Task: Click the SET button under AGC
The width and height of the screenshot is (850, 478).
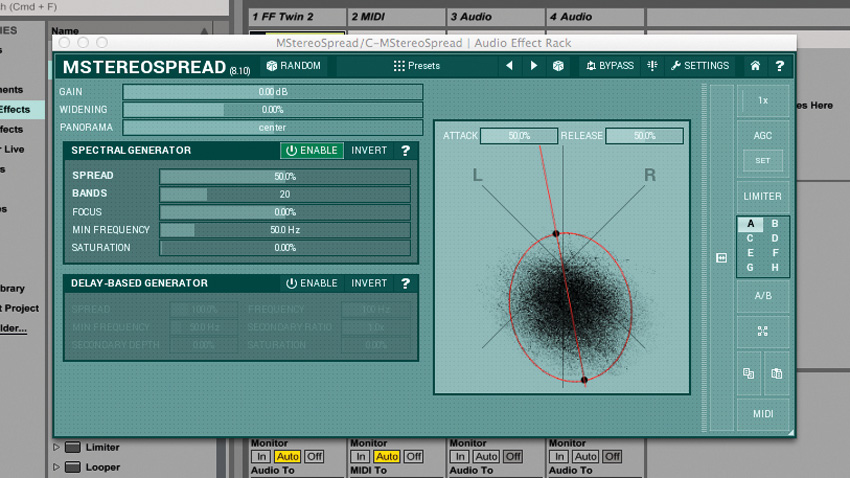Action: (x=763, y=160)
